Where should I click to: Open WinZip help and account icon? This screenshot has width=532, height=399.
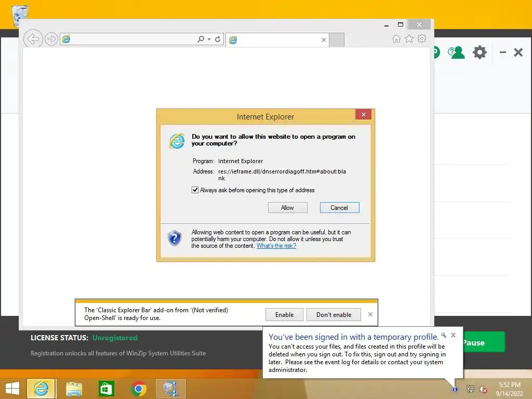coord(456,52)
